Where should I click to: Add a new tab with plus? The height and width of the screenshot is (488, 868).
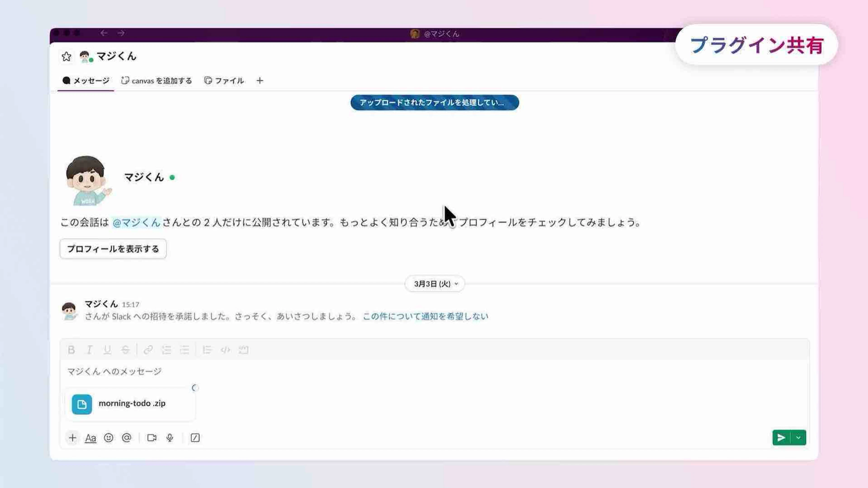[x=259, y=80]
